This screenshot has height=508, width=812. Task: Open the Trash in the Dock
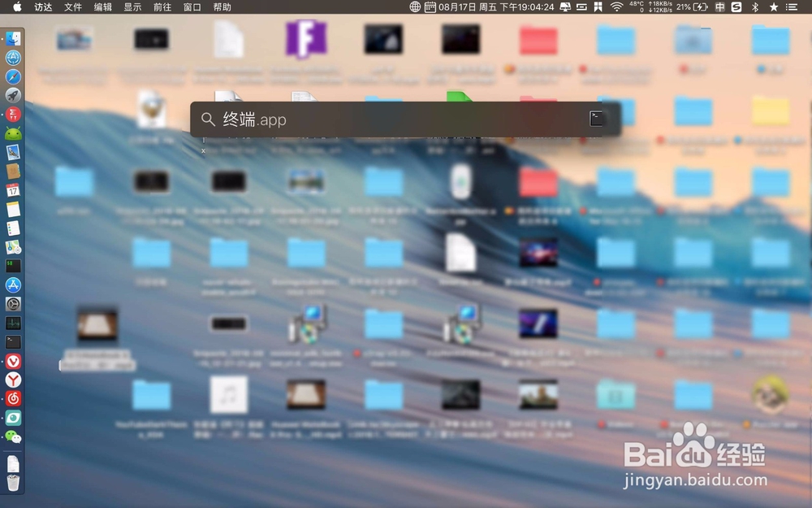13,483
